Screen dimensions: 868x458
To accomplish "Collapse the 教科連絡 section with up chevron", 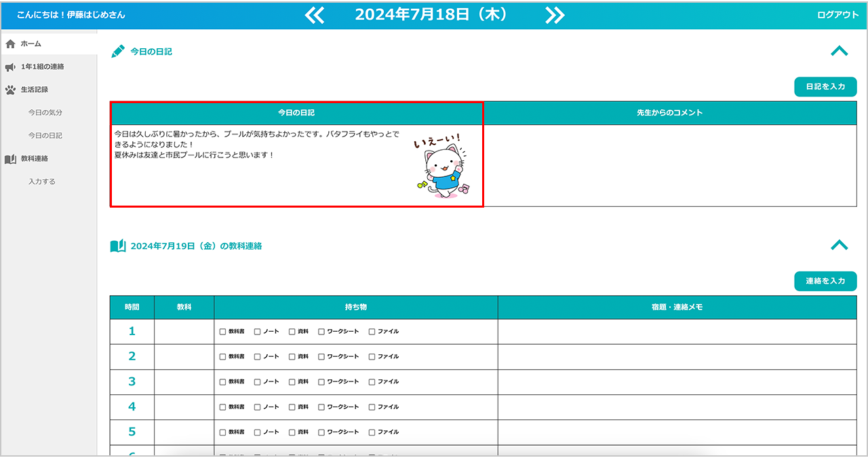I will (839, 245).
